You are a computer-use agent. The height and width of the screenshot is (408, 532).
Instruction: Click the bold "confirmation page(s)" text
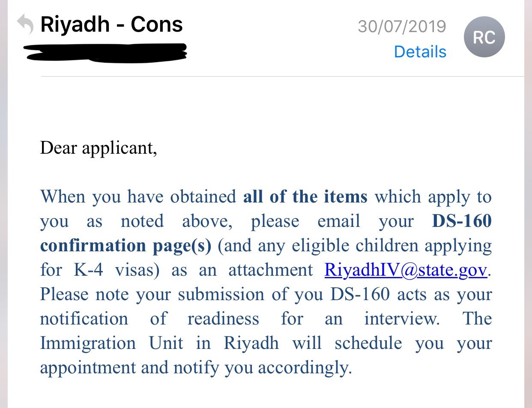click(x=126, y=246)
